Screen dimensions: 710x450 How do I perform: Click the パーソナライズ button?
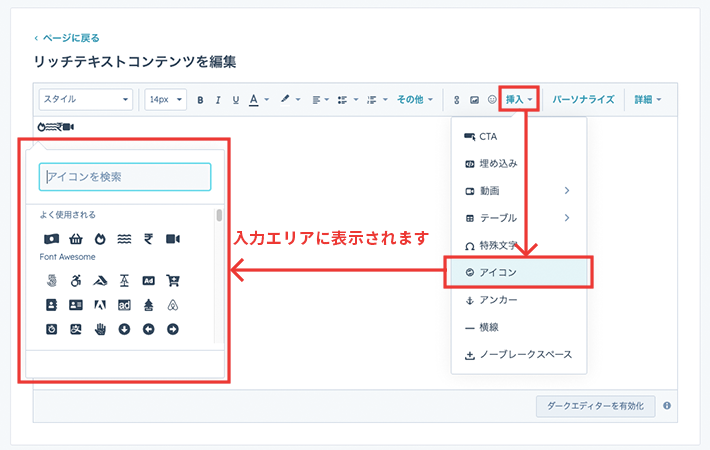click(583, 99)
